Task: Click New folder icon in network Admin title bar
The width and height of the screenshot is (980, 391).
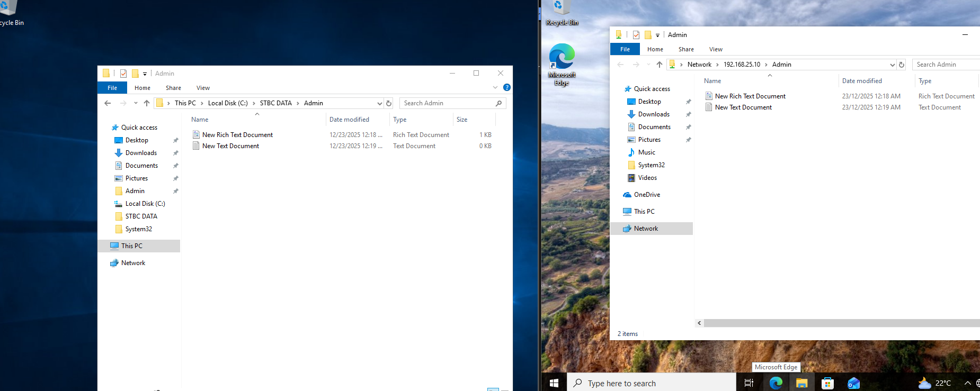Action: click(x=648, y=35)
